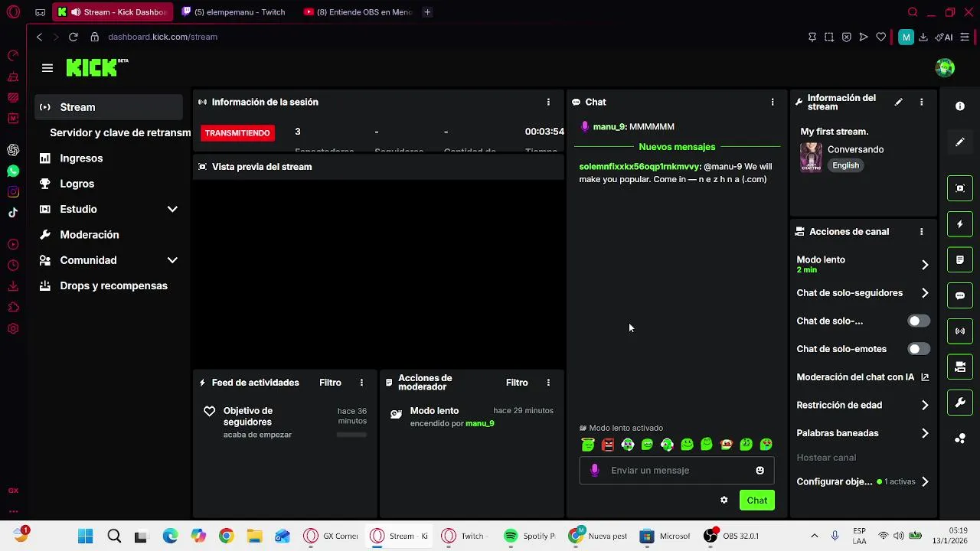Click the browser AI assistant button
This screenshot has height=551, width=980.
click(x=944, y=37)
